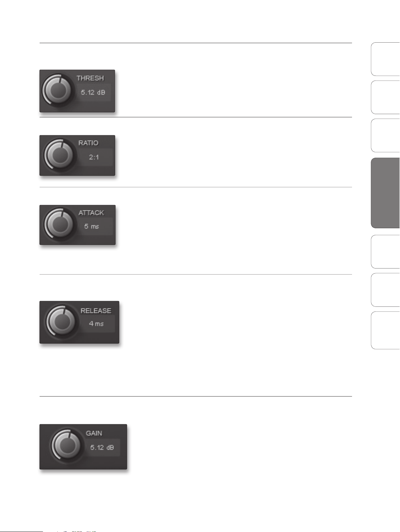Select the RELEASE 4 ms value field
400x532 pixels.
tap(96, 324)
